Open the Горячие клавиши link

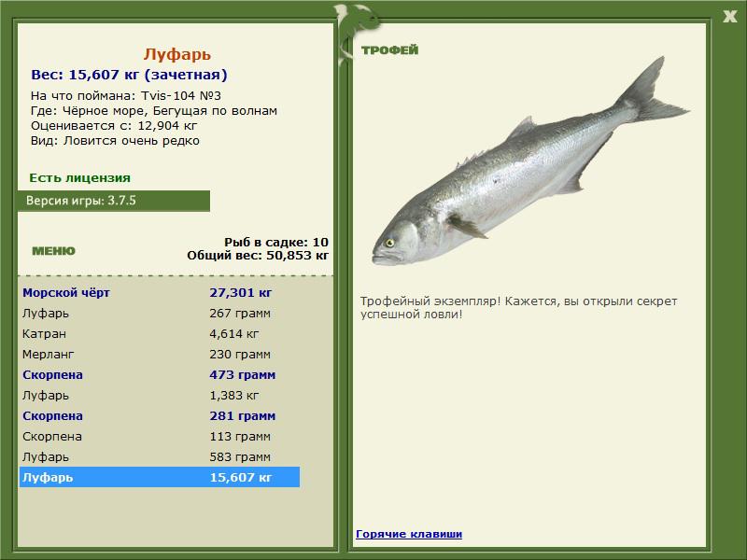tap(409, 534)
